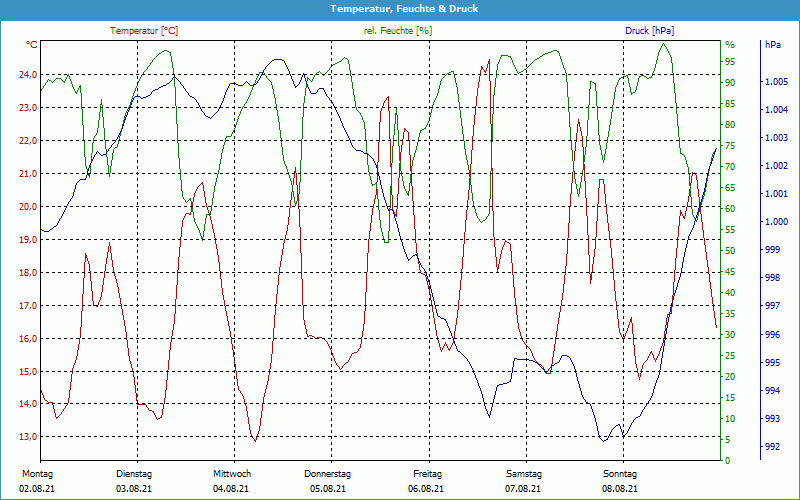Click the 'Freitag' day label
The image size is (800, 500).
coord(428,474)
